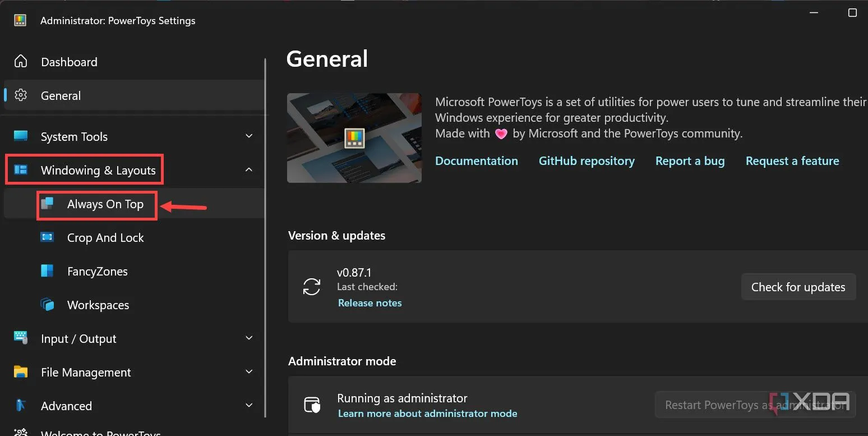The height and width of the screenshot is (436, 868).
Task: Maximize the PowerToys Settings window
Action: (852, 12)
